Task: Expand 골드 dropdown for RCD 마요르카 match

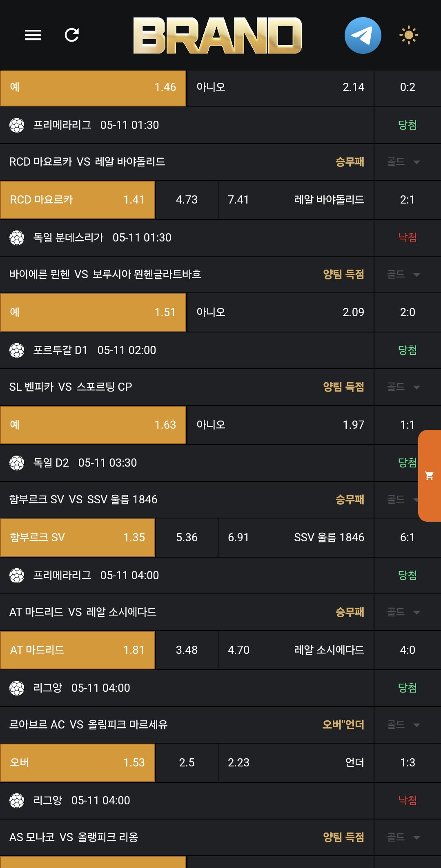Action: tap(403, 162)
